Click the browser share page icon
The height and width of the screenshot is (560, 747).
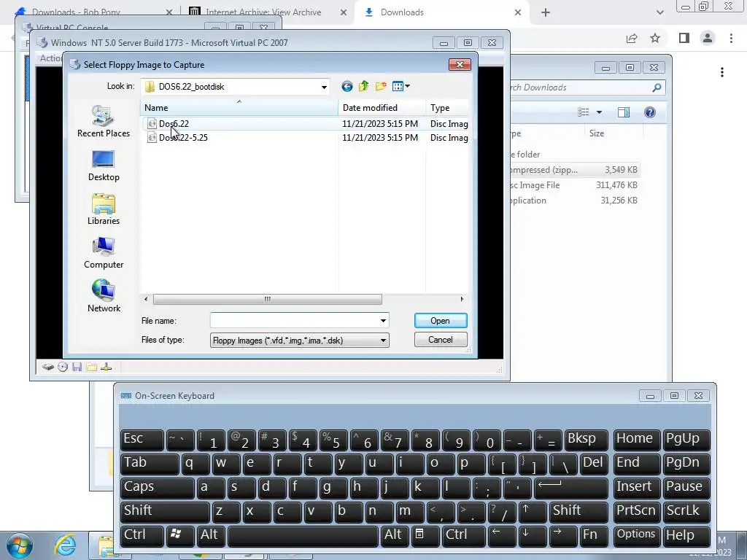click(x=632, y=38)
